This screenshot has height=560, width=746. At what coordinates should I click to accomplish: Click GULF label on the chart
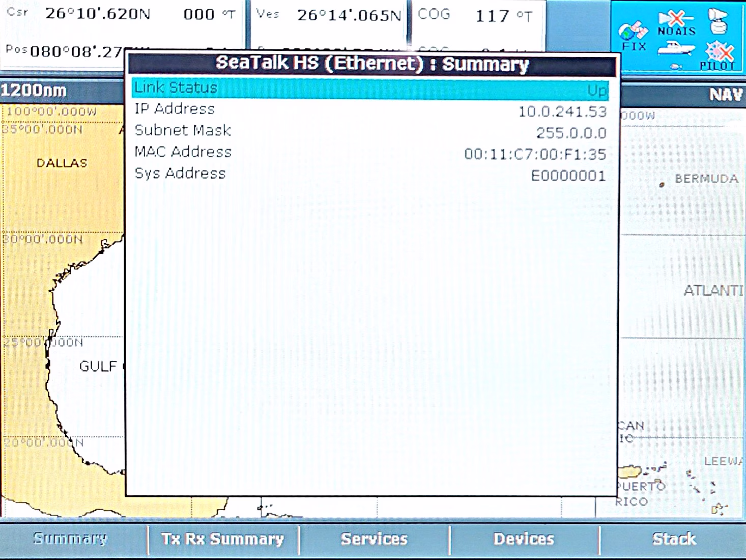[98, 366]
